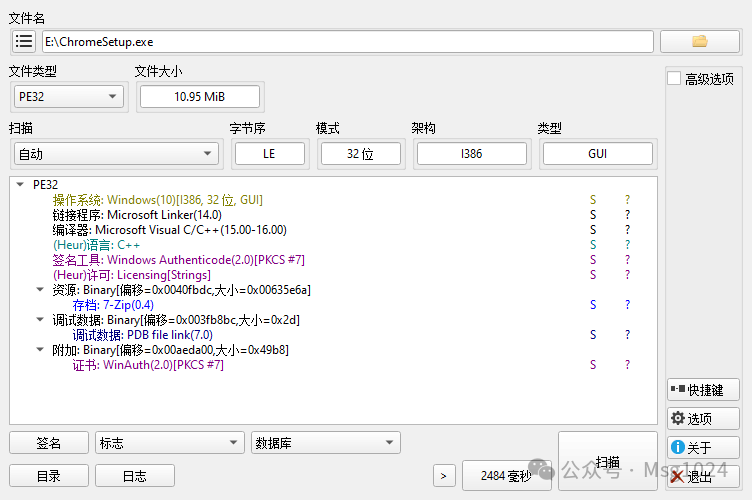752x500 pixels.
Task: Open the 标志 dropdown
Action: click(x=168, y=443)
